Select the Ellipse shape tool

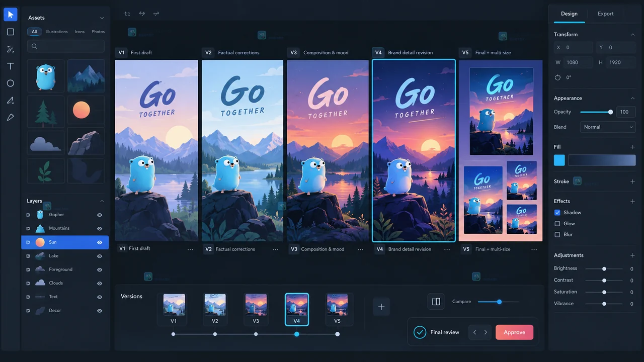11,83
